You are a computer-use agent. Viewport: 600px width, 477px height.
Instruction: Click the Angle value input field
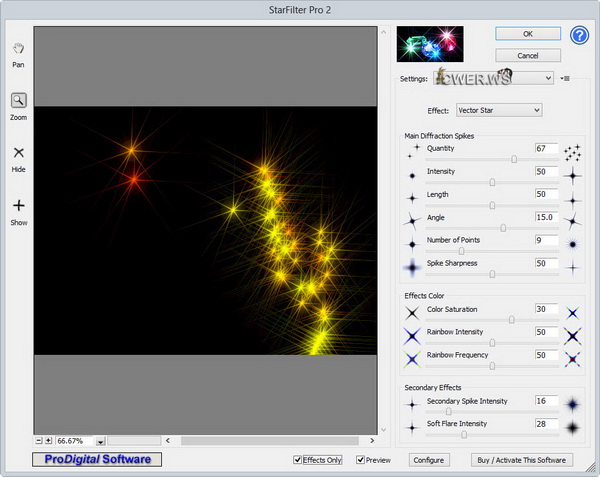(x=546, y=217)
